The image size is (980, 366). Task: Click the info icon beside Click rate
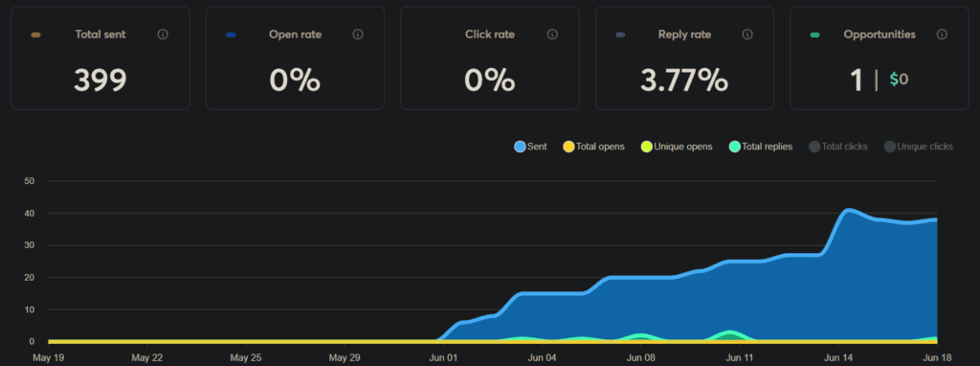pyautogui.click(x=552, y=34)
